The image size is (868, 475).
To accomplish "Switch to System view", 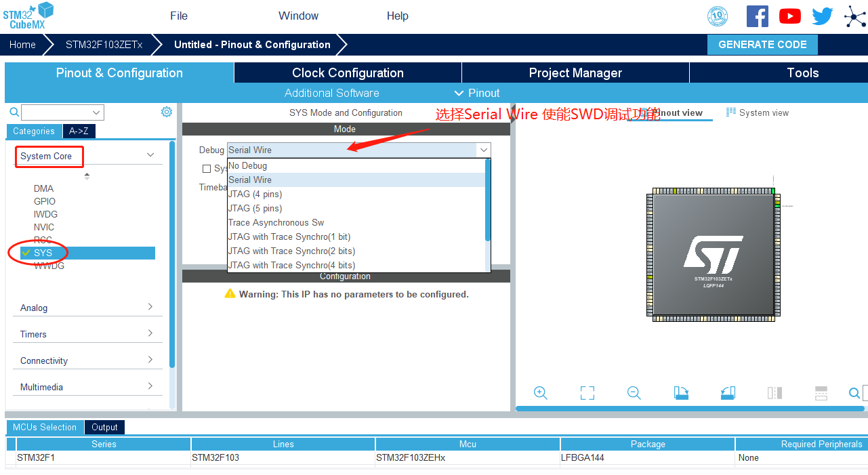I will coord(758,113).
